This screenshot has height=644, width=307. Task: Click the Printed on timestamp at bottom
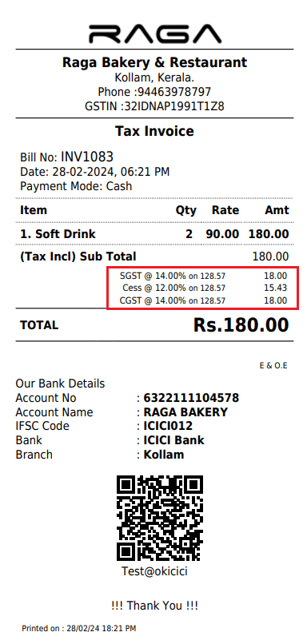click(78, 628)
